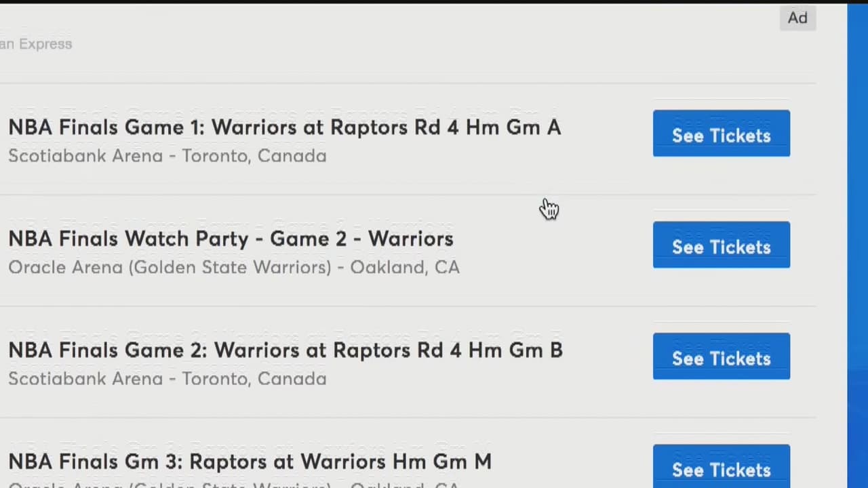868x488 pixels.
Task: Open NBA Finals Game 2 Rd 4 Hm Gm B title
Action: (285, 350)
